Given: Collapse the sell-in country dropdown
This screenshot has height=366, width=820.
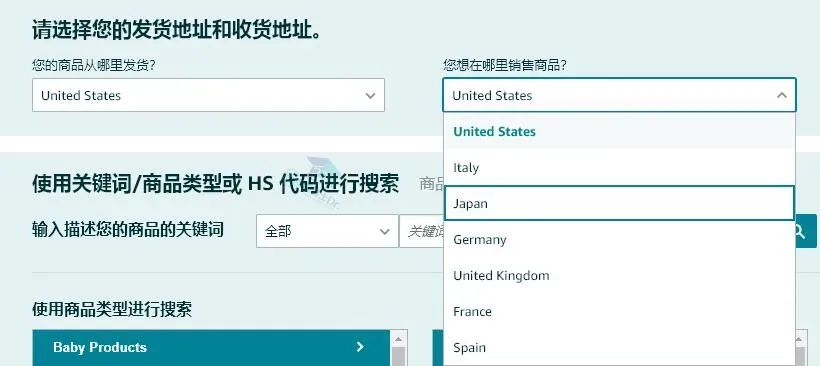Looking at the screenshot, I should pyautogui.click(x=619, y=95).
